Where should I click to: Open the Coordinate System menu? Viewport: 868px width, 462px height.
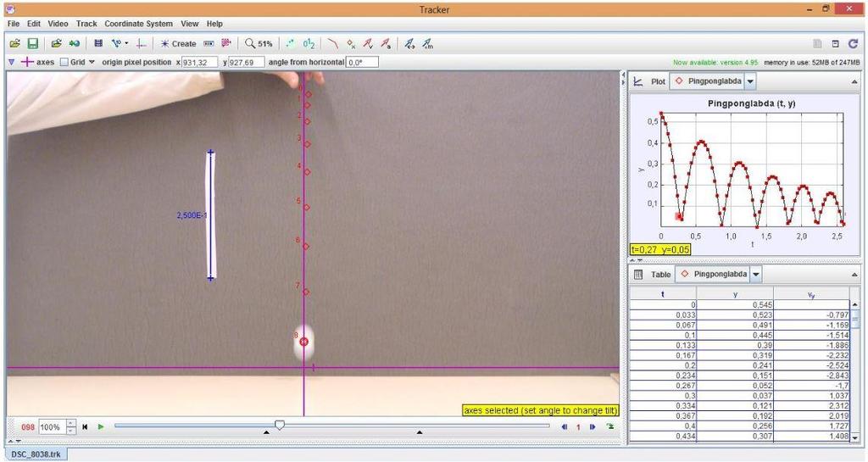pos(138,24)
